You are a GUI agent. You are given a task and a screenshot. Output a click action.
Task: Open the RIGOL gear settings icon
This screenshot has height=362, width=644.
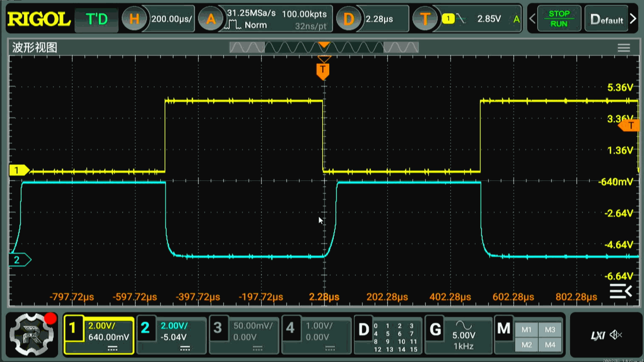(31, 334)
